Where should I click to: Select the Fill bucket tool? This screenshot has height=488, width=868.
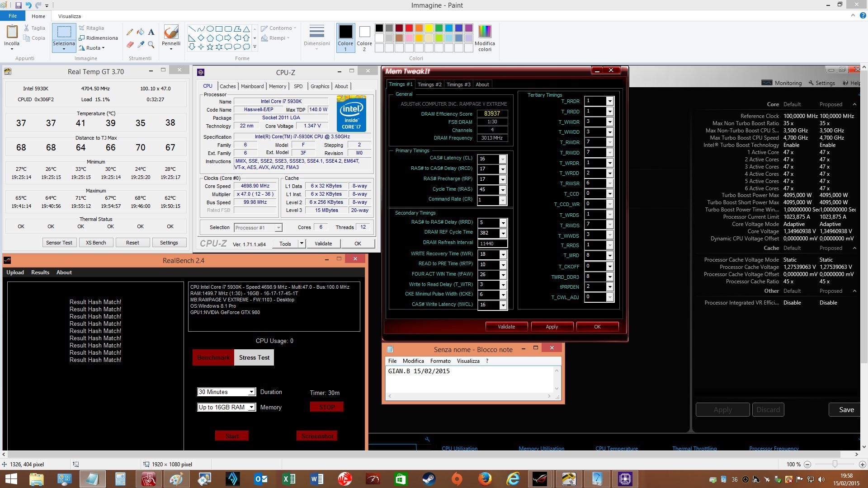(x=141, y=32)
